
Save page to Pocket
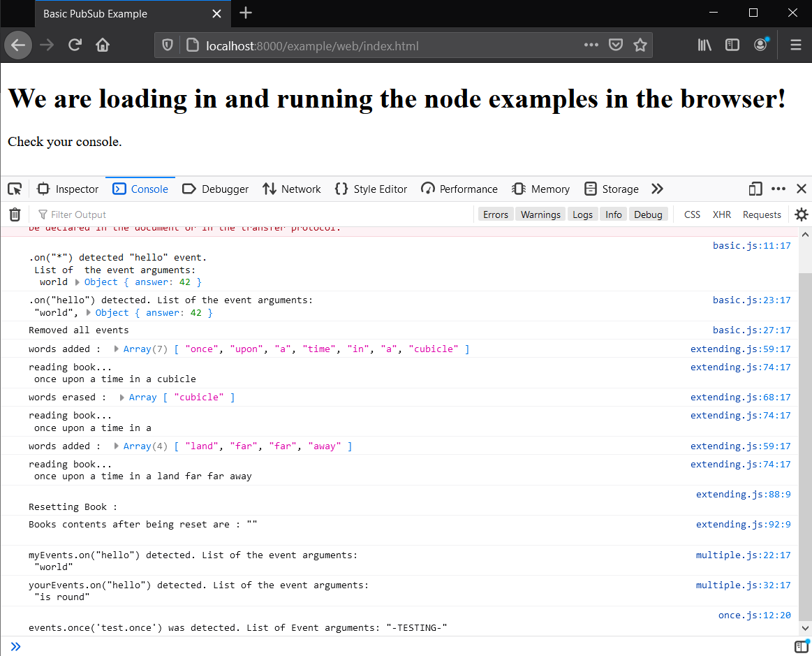pos(615,45)
